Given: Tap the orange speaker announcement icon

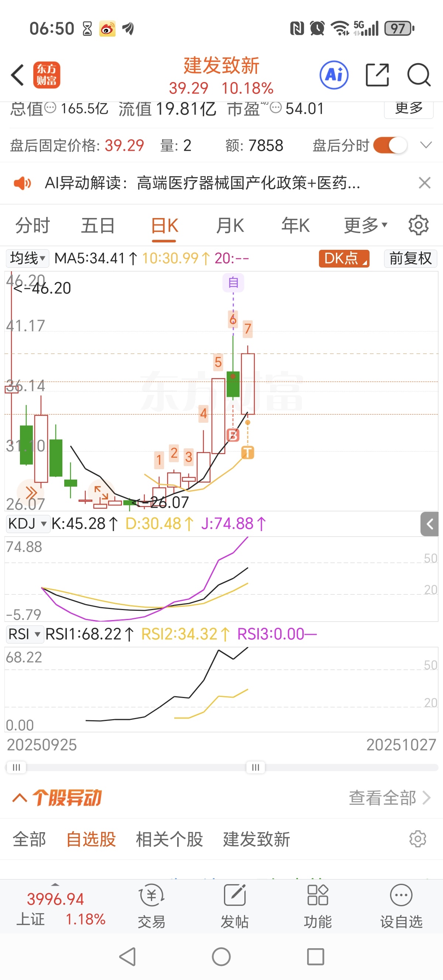Looking at the screenshot, I should [x=23, y=183].
